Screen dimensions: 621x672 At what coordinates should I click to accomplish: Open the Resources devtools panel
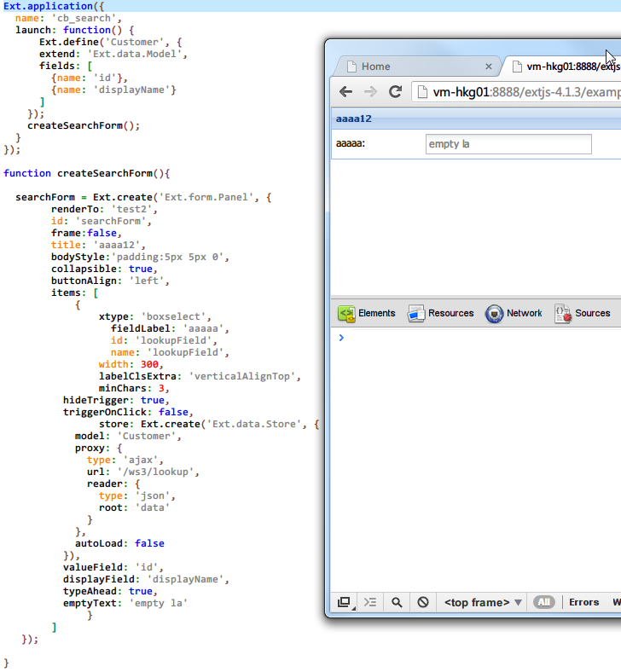point(441,313)
